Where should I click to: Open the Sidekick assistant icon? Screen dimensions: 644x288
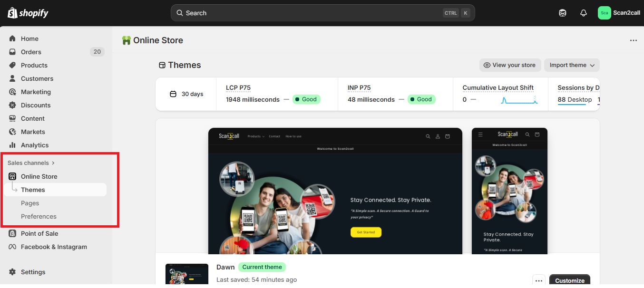coord(563,13)
